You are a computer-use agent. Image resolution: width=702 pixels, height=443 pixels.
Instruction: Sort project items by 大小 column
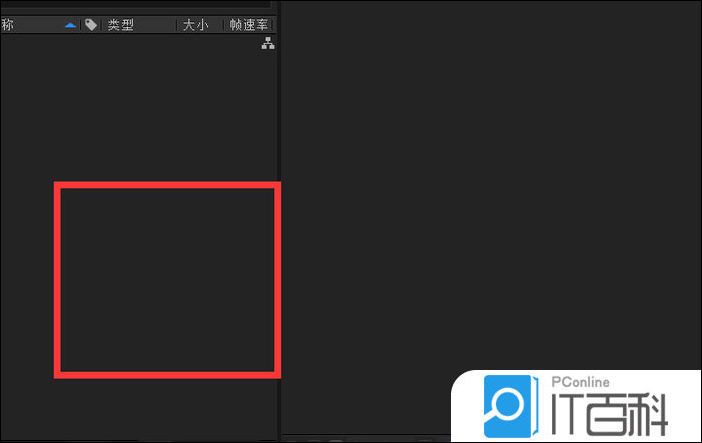(196, 25)
